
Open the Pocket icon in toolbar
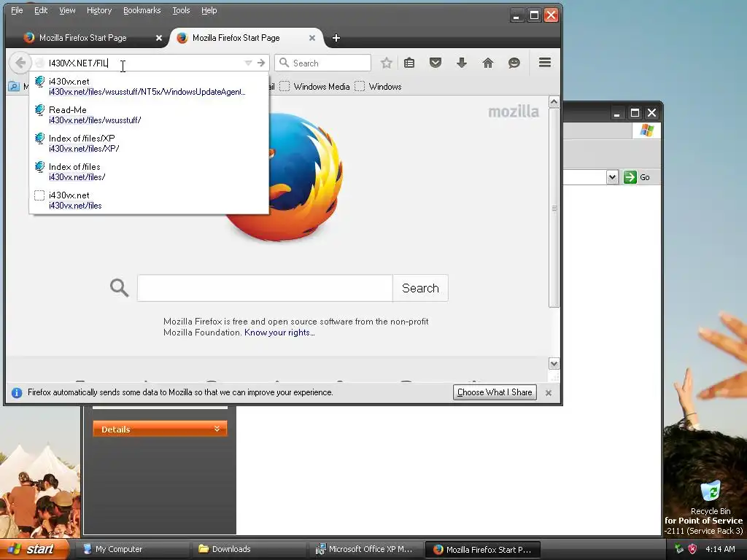tap(435, 63)
